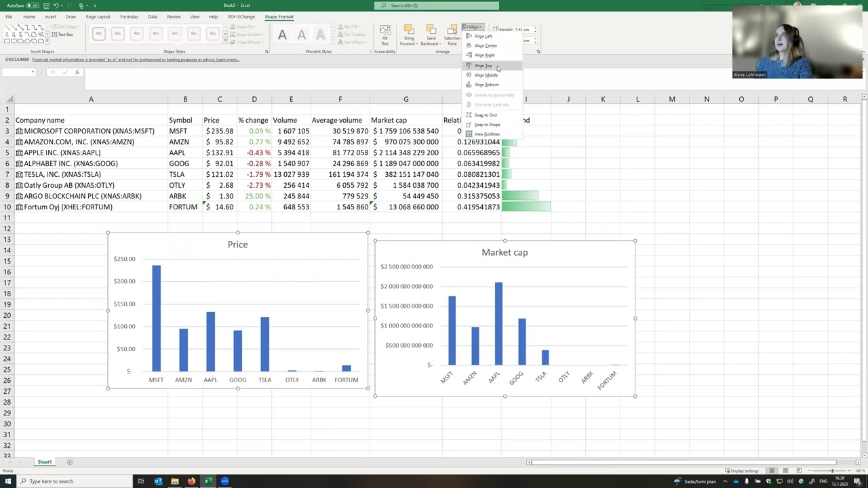The image size is (868, 488).
Task: Open the Windows Start menu
Action: (x=7, y=481)
